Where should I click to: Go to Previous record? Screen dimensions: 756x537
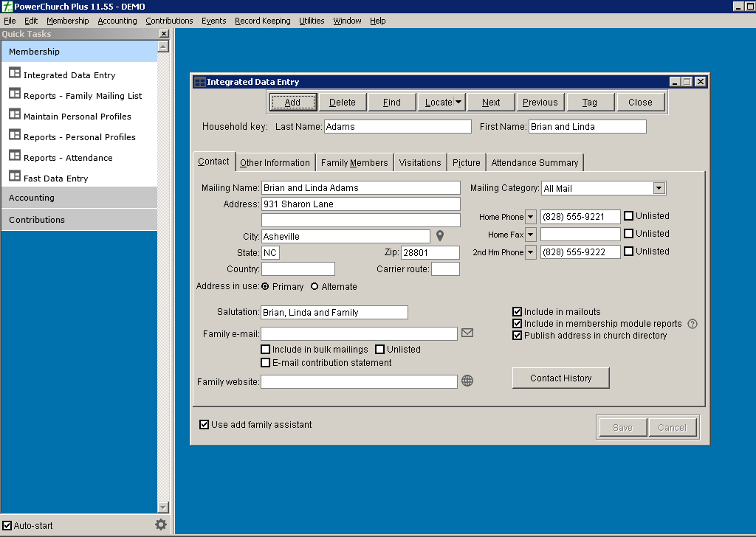540,102
